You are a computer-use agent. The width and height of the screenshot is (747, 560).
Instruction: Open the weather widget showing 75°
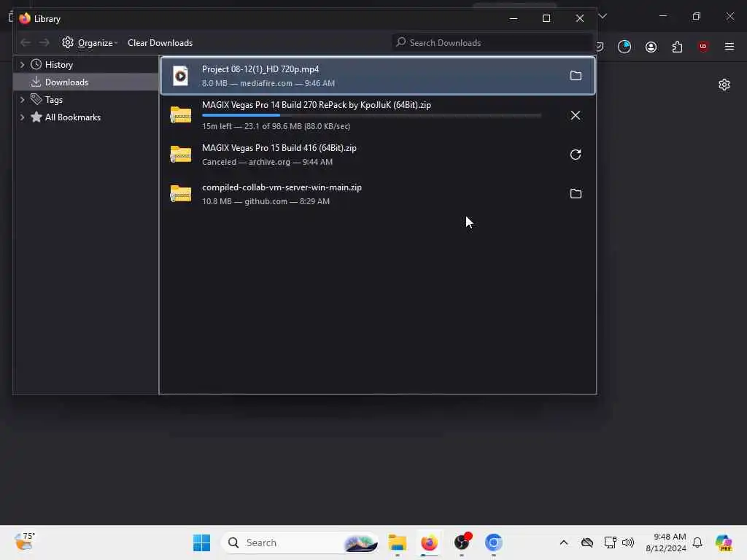coord(25,542)
